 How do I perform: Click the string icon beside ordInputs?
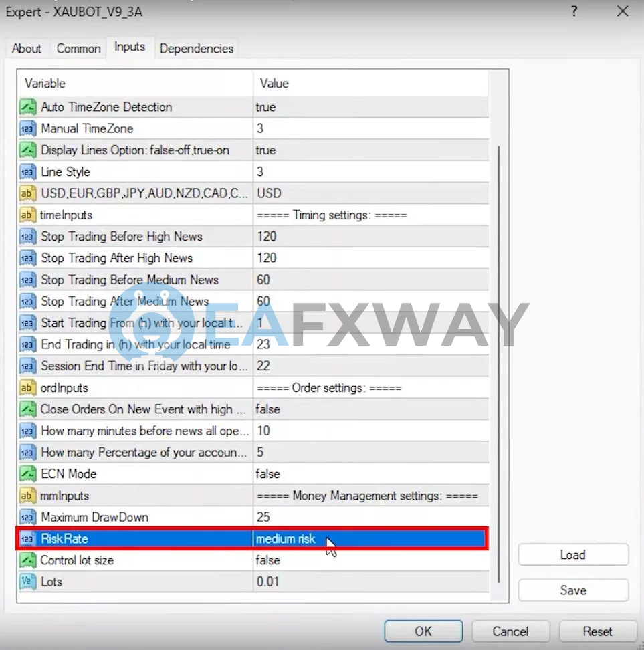pyautogui.click(x=28, y=388)
